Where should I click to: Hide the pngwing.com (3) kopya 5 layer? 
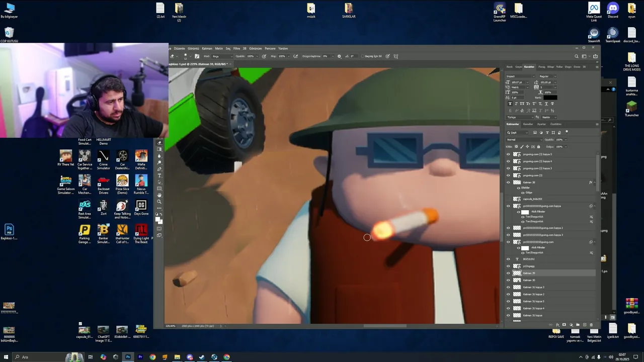point(508,154)
